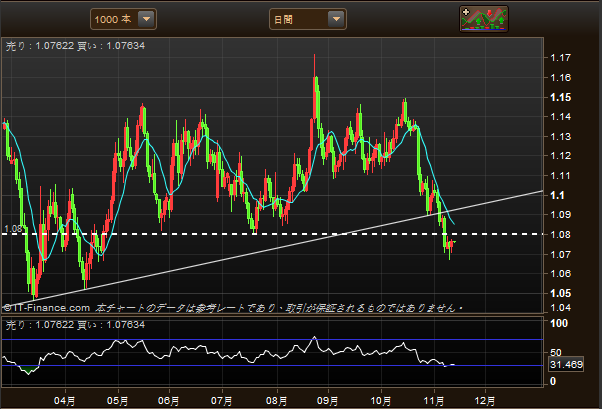Click the main chart 売り 1.07622 quote

pos(40,46)
